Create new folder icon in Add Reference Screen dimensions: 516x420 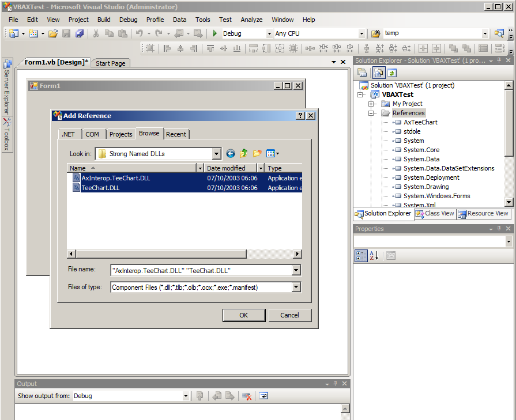click(257, 153)
